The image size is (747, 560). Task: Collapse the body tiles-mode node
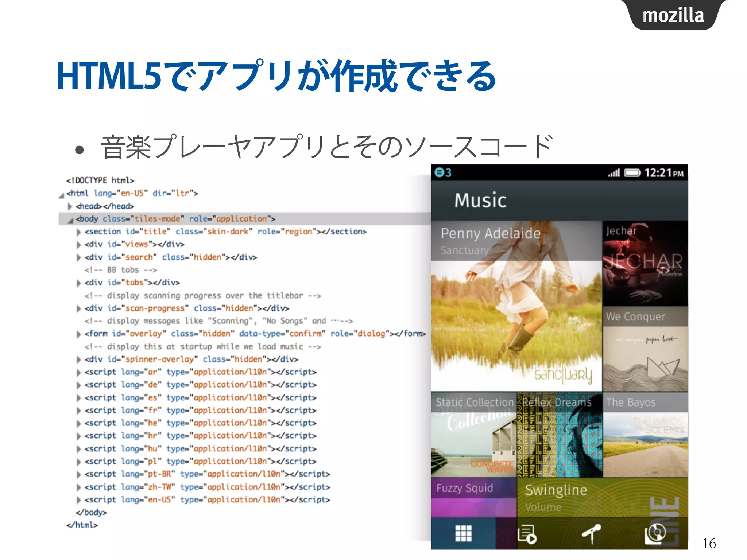(70, 220)
